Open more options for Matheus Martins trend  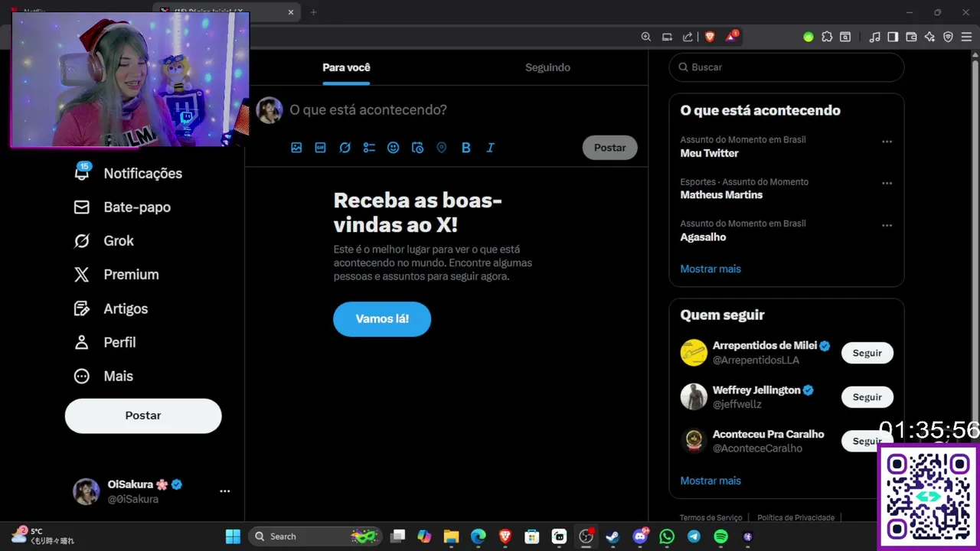887,184
